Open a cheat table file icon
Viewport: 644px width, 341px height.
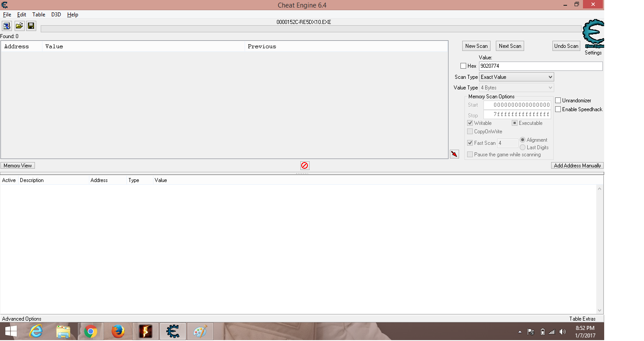click(x=19, y=26)
